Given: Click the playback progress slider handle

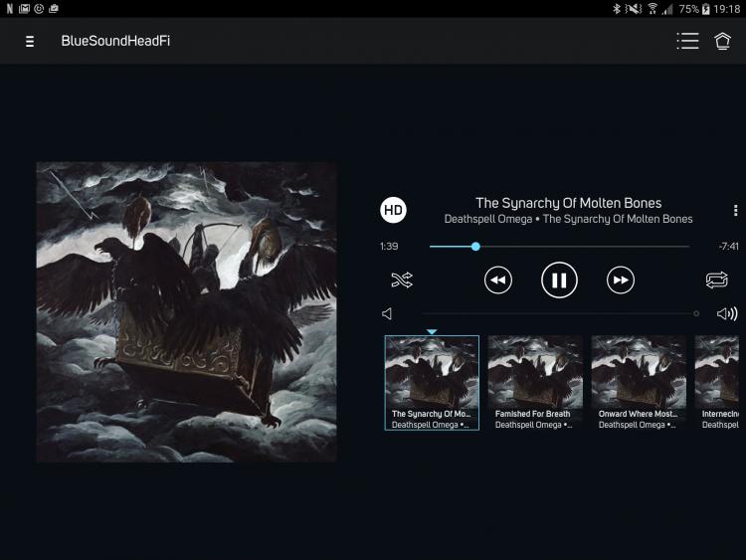Looking at the screenshot, I should click(x=475, y=247).
